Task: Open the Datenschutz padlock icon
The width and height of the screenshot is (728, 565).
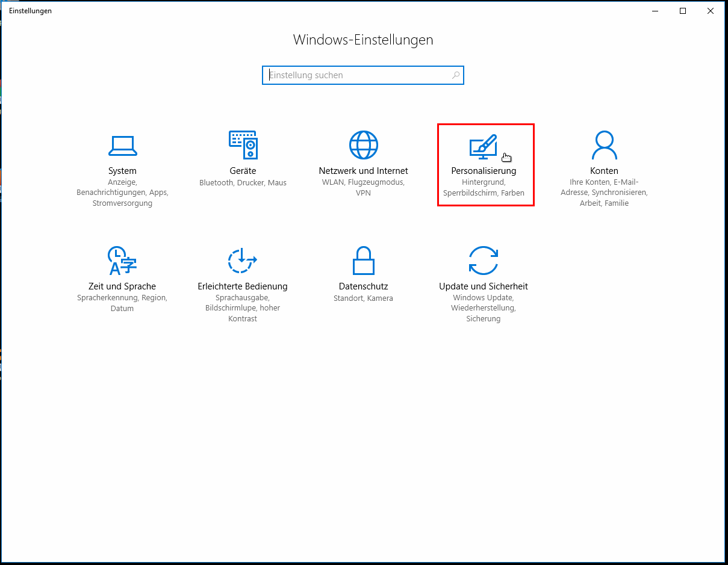Action: point(363,261)
